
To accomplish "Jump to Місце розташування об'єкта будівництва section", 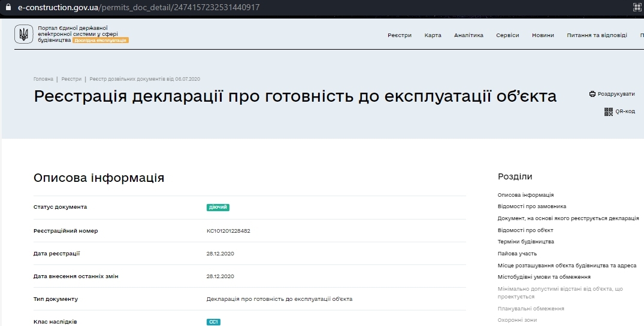I will tap(567, 266).
